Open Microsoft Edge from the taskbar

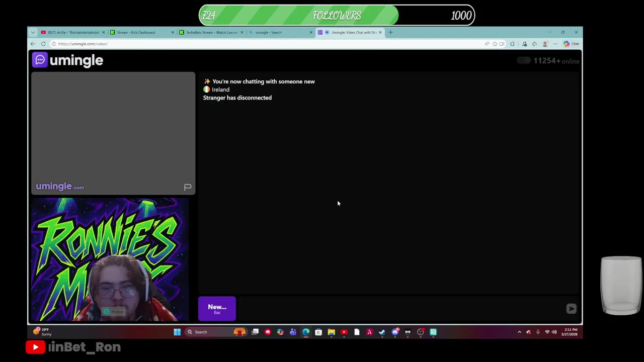[306, 332]
